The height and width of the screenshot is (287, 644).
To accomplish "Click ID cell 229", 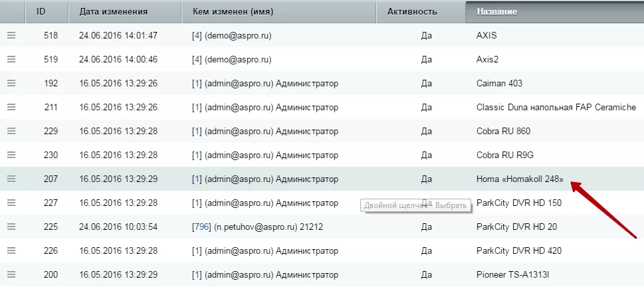I will [x=51, y=132].
